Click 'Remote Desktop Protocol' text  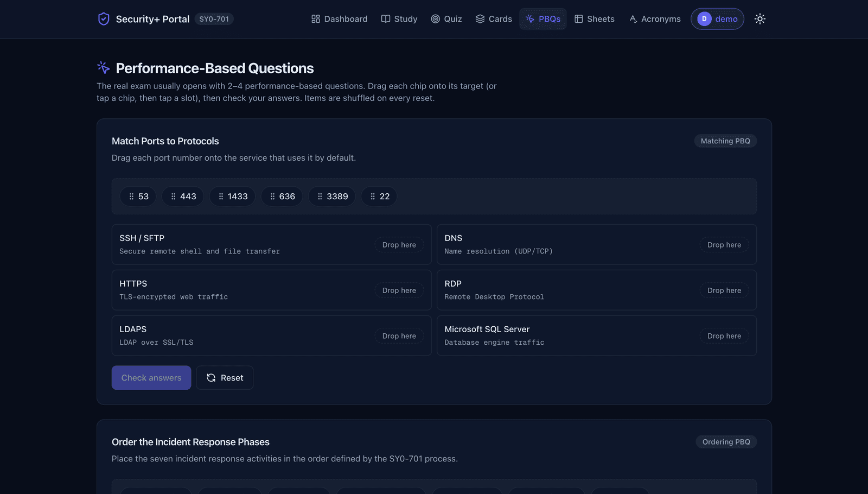494,297
